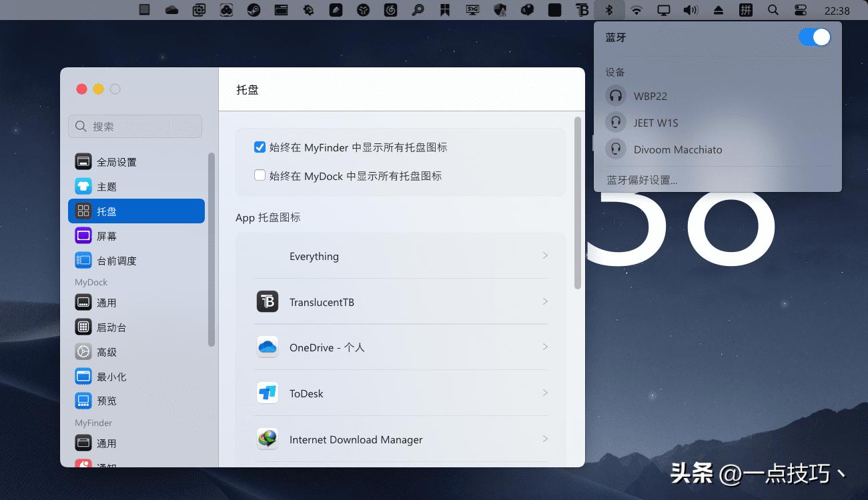Screen dimensions: 868x500
Task: Turn off the Bluetooth toggle
Action: (x=813, y=37)
